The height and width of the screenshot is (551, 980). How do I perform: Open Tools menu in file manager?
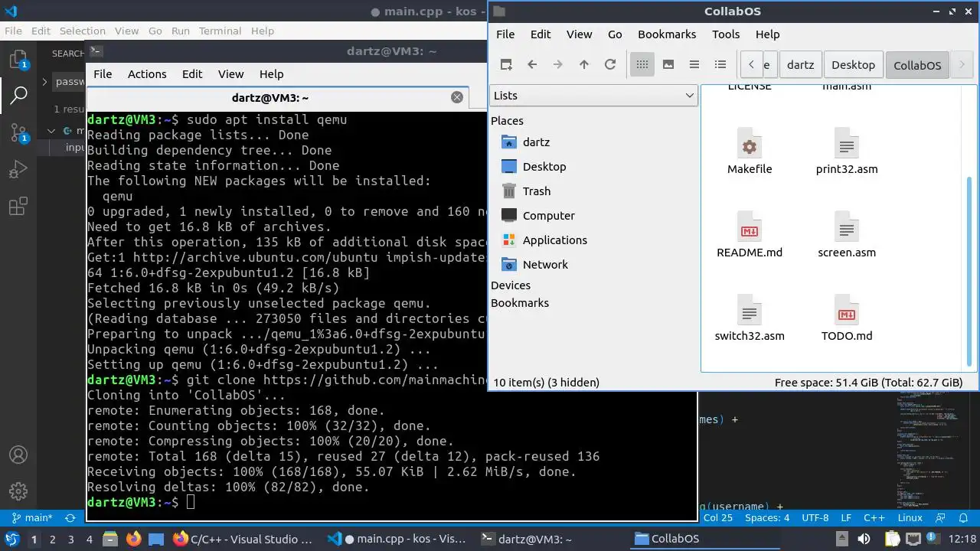[726, 34]
